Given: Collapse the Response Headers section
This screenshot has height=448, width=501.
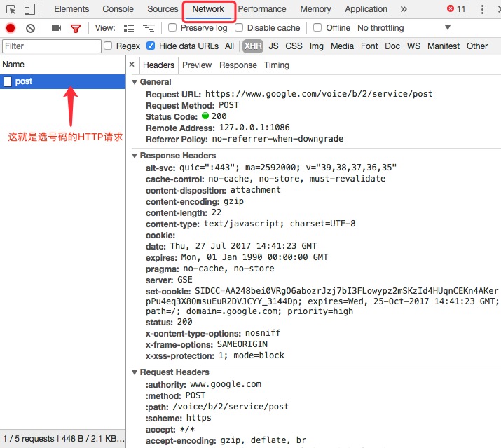Looking at the screenshot, I should click(x=135, y=156).
